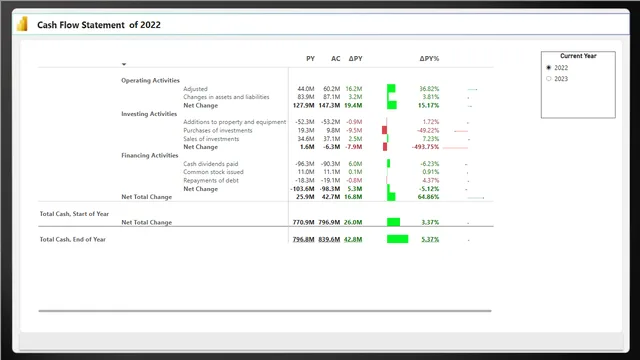Click the green bar in End of Year row
640x360 pixels.
pos(398,239)
